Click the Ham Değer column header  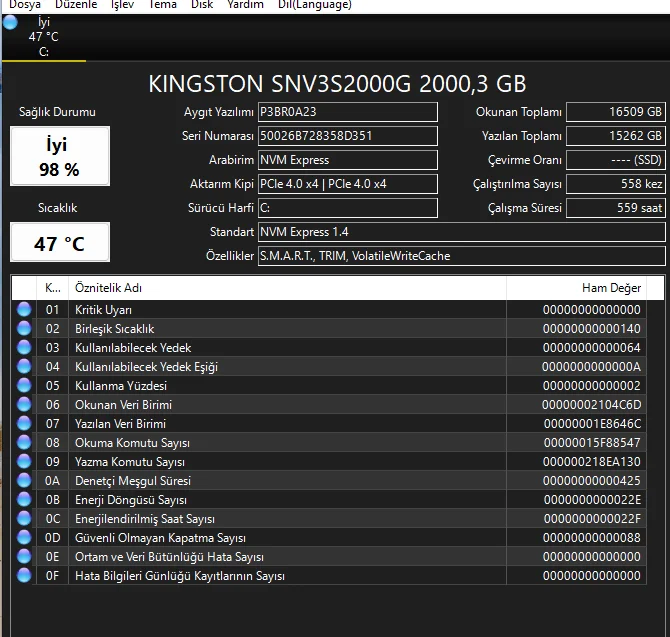pos(576,288)
